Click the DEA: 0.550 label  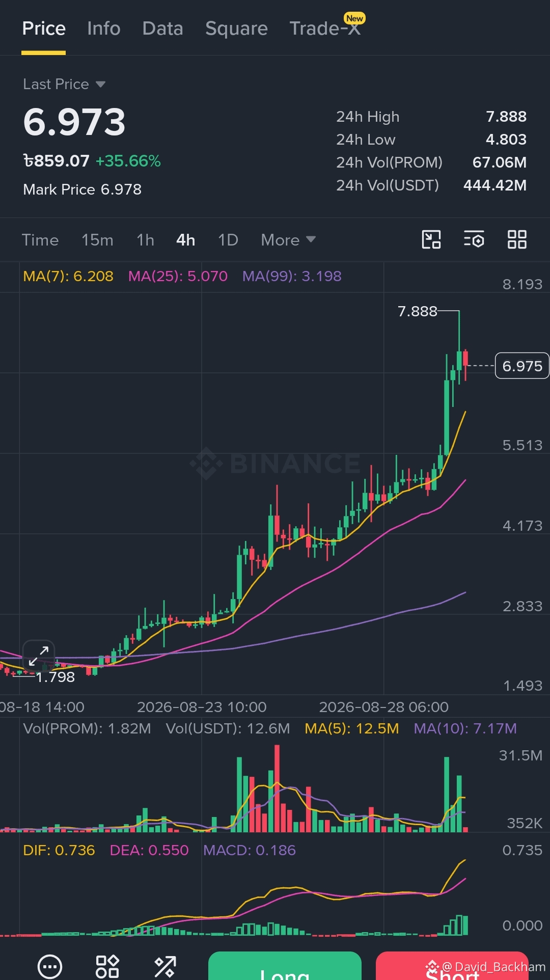click(x=149, y=850)
